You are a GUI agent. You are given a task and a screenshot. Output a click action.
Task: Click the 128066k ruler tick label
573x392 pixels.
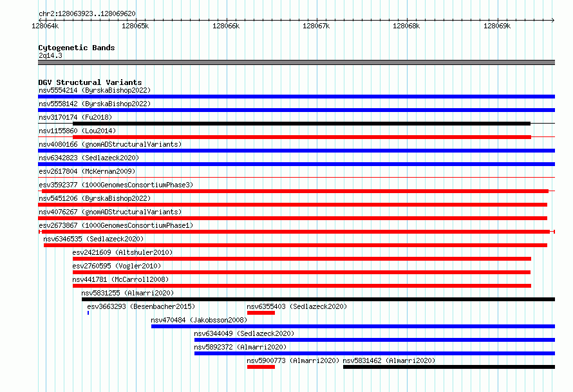point(226,26)
